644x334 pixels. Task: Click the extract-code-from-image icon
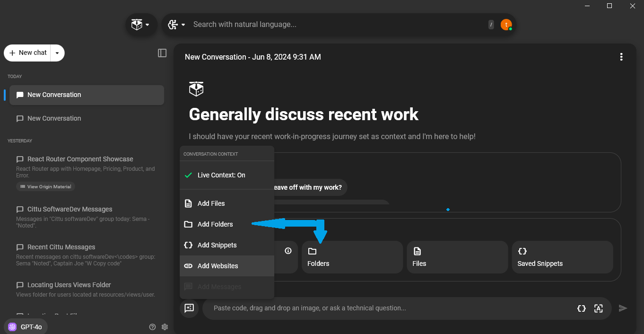pos(599,308)
